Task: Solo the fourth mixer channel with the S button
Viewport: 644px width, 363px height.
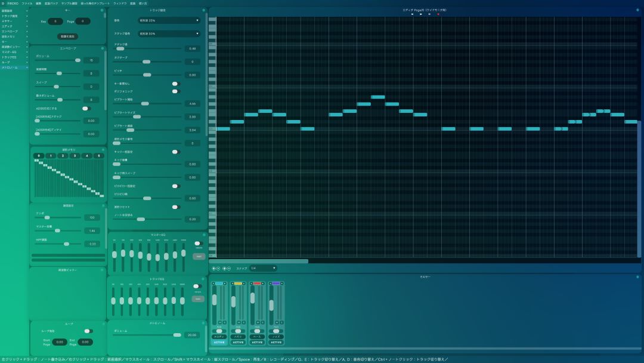Action: tap(281, 322)
